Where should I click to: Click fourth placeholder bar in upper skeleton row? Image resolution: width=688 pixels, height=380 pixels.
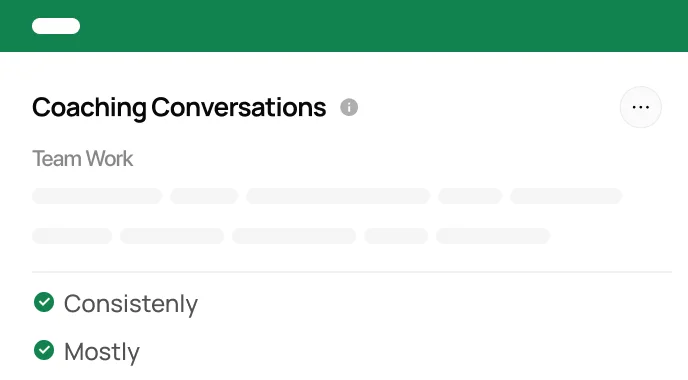coord(470,196)
